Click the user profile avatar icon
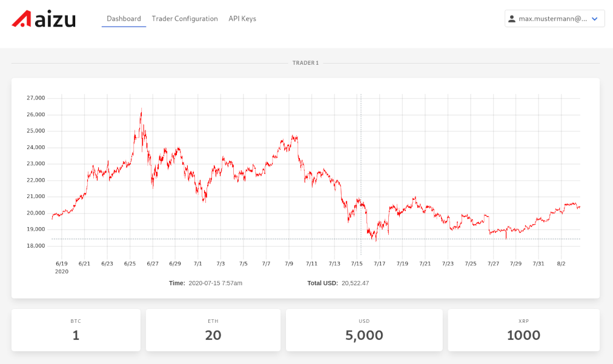Viewport: 613px width, 364px height. 512,19
